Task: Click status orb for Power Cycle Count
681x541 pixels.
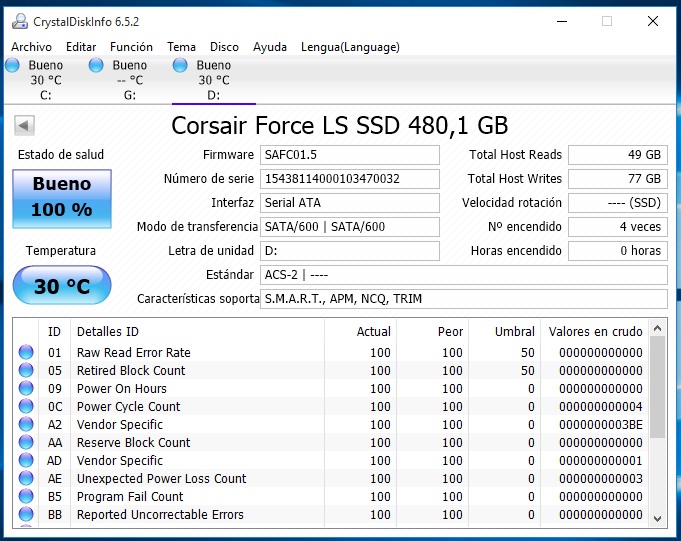Action: [26, 406]
